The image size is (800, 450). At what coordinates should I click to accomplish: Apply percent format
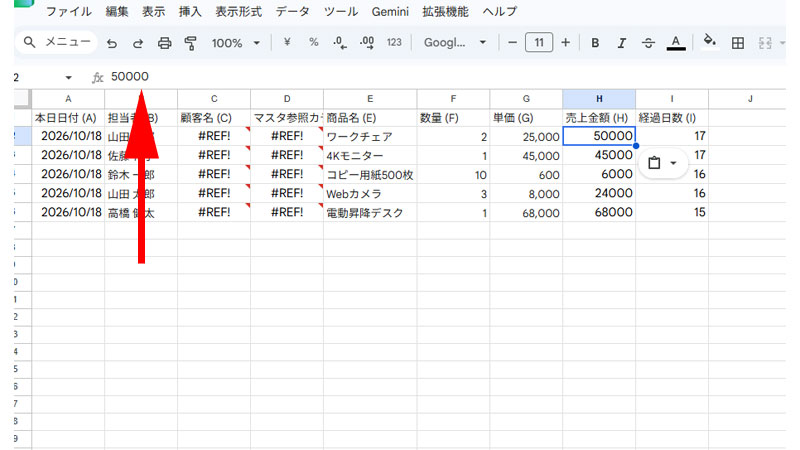313,42
